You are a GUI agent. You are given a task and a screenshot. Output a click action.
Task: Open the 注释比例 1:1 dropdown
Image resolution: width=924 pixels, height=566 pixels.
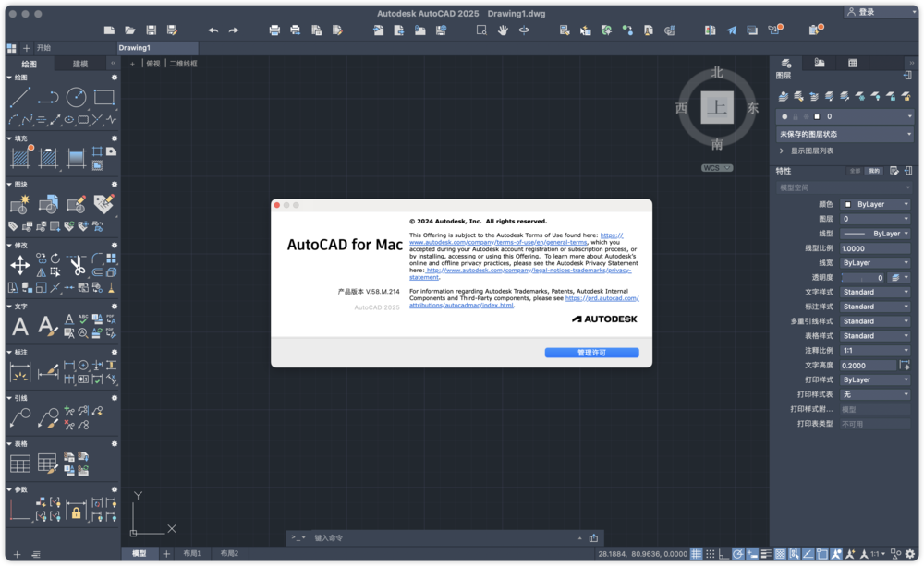[875, 351]
